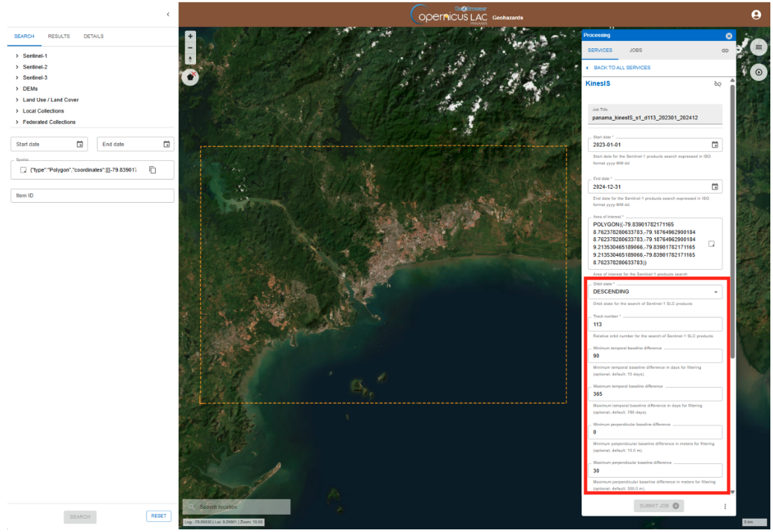Open calendar for KinesIS Start date
Viewport: 773px width, 532px height.
715,144
